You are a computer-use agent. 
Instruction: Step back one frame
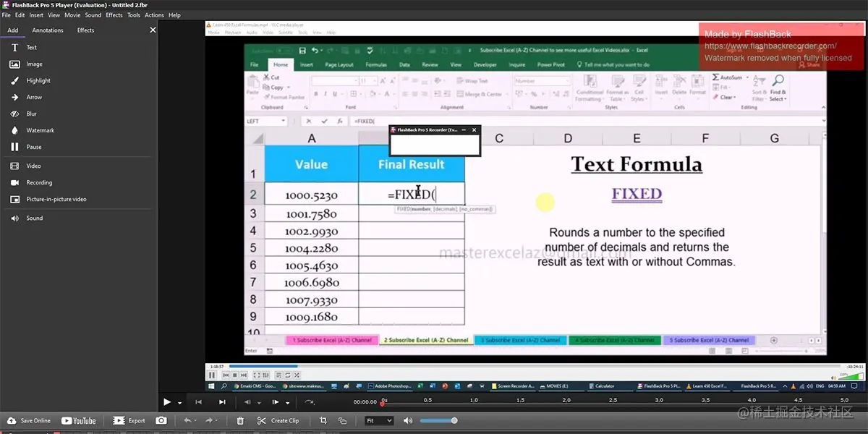click(x=247, y=402)
